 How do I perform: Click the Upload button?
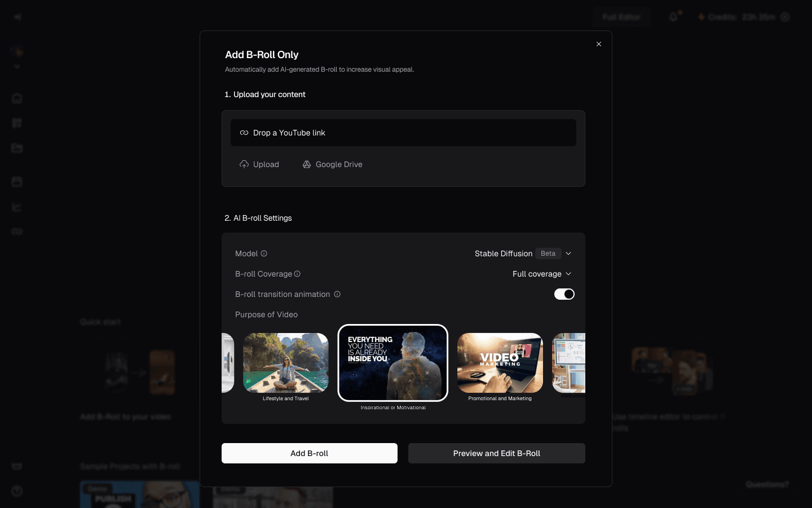259,164
